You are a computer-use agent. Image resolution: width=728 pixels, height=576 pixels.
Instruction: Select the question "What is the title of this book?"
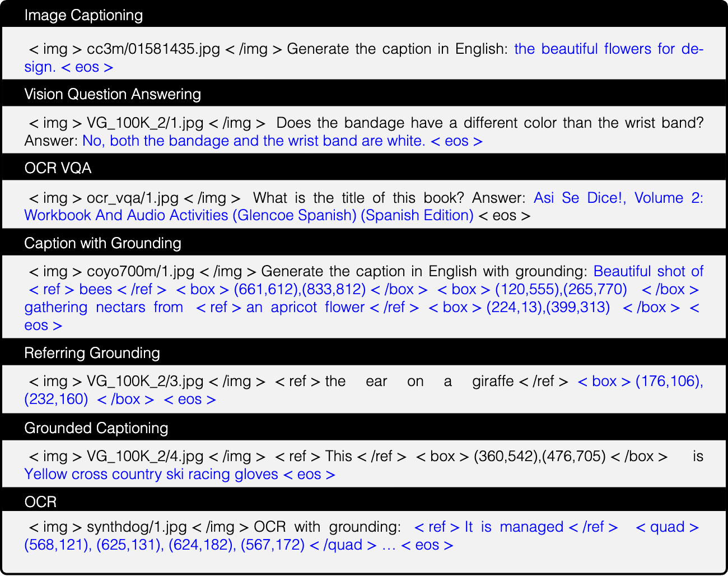coord(358,198)
